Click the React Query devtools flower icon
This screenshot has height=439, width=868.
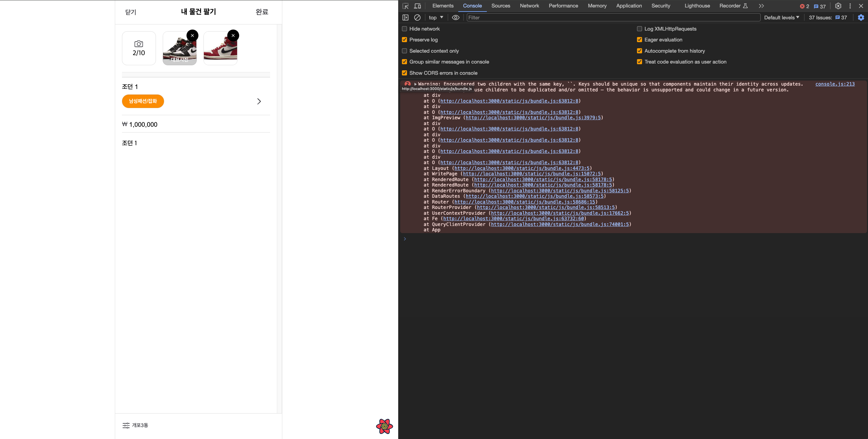tap(384, 426)
